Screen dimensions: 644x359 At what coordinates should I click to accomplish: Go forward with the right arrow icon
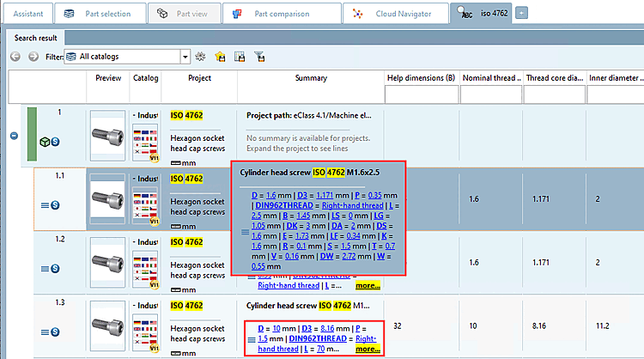pyautogui.click(x=33, y=57)
